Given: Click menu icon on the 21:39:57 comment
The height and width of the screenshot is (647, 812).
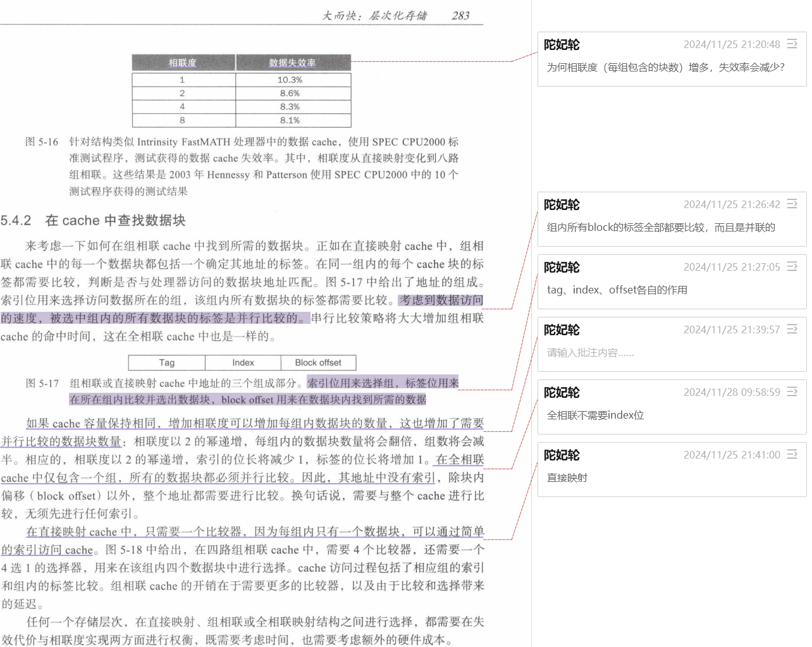Looking at the screenshot, I should coord(792,330).
